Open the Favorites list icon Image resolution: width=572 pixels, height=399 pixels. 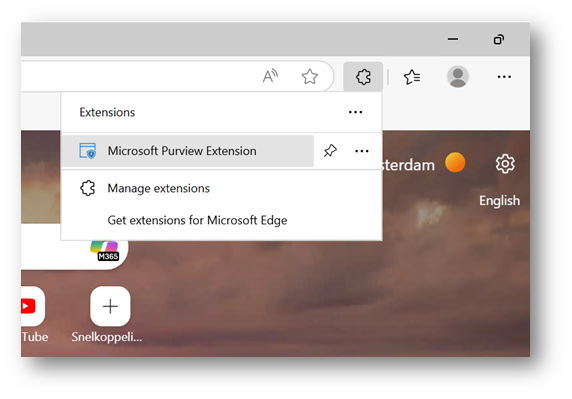[x=412, y=77]
